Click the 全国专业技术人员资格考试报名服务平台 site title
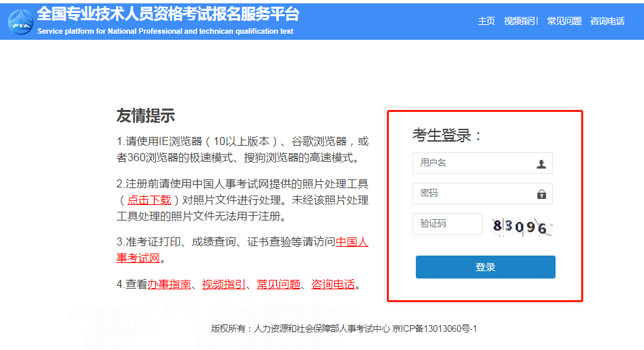 168,14
